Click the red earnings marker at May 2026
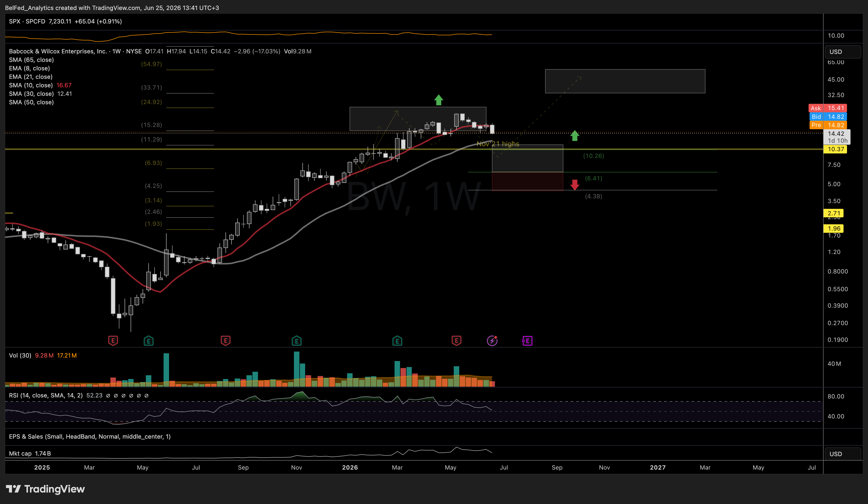This screenshot has width=868, height=504. [x=456, y=341]
